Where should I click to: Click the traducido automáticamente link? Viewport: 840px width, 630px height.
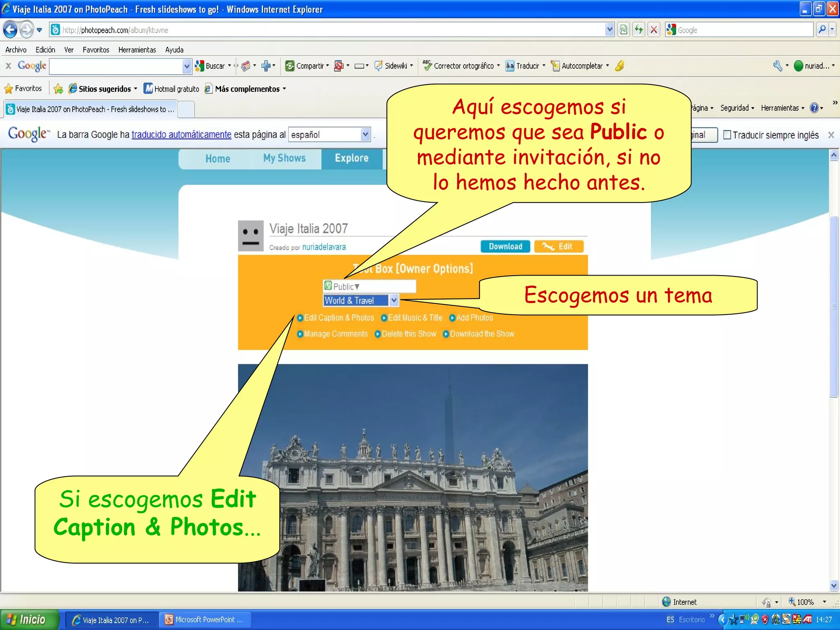click(181, 135)
